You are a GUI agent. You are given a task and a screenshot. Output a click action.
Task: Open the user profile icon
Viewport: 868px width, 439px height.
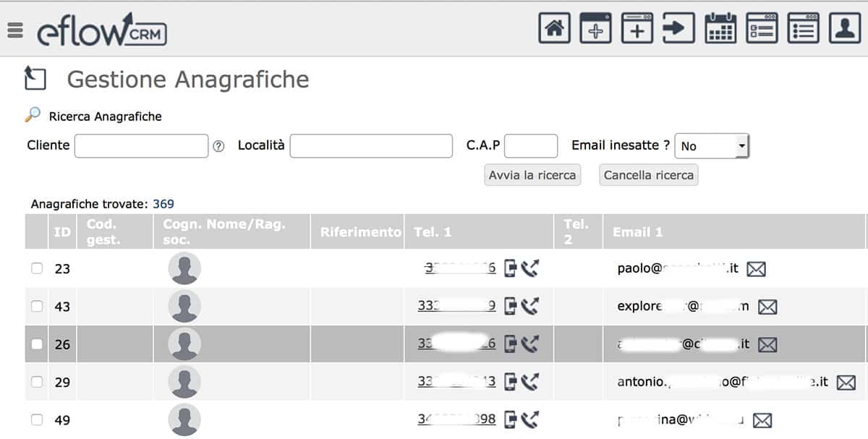coord(844,29)
